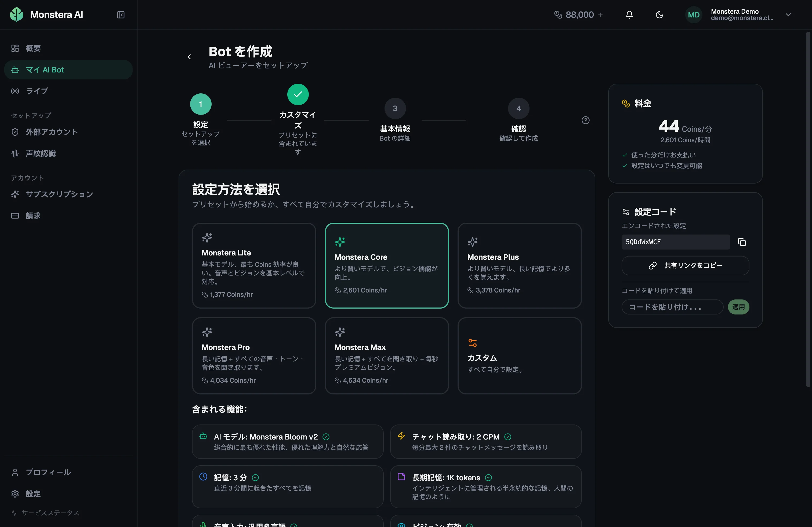Click the MD user avatar
The image size is (812, 527).
694,15
